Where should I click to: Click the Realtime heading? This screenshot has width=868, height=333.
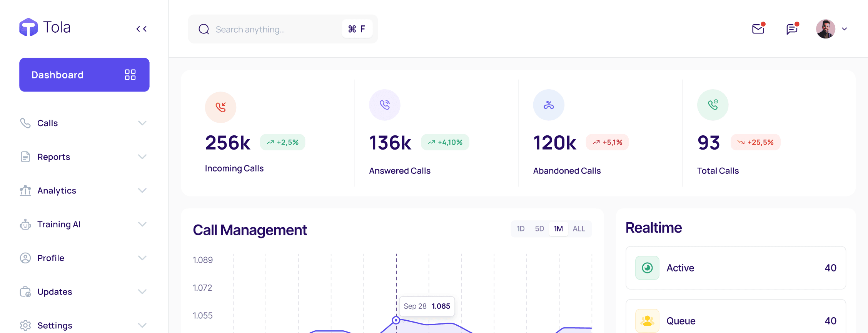pos(654,228)
